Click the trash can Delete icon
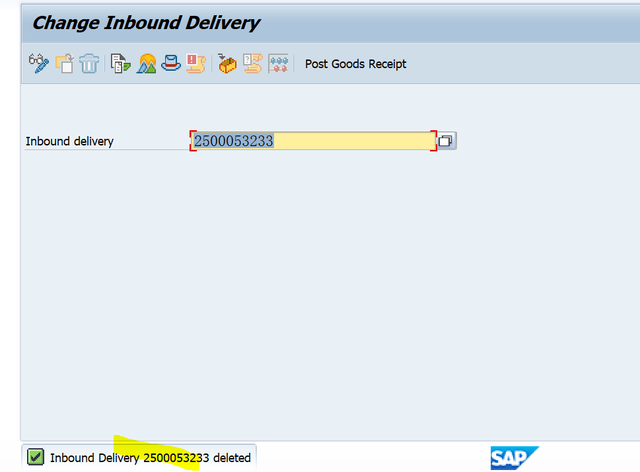The height and width of the screenshot is (472, 640). click(89, 64)
